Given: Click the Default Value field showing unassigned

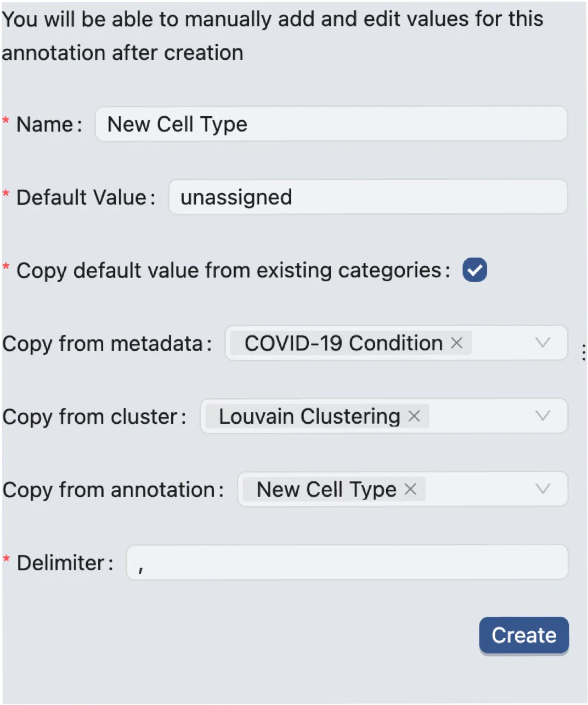Looking at the screenshot, I should point(367,196).
